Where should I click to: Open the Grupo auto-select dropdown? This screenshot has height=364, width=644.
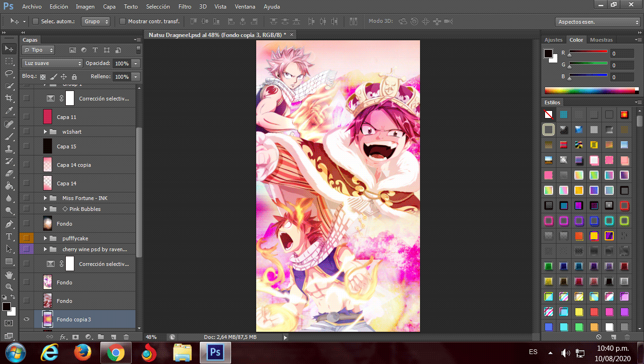pyautogui.click(x=96, y=21)
